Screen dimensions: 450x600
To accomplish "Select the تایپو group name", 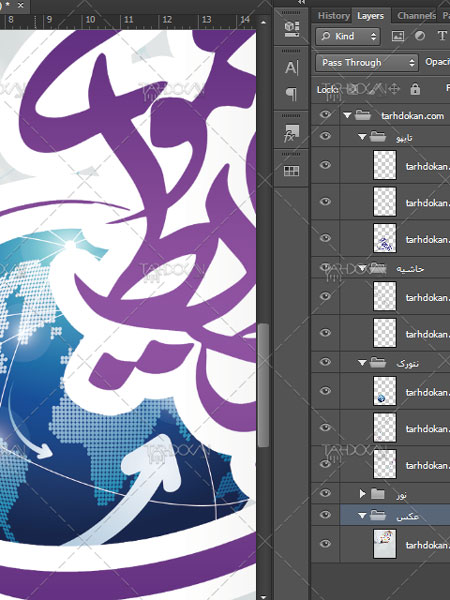I will pyautogui.click(x=404, y=137).
